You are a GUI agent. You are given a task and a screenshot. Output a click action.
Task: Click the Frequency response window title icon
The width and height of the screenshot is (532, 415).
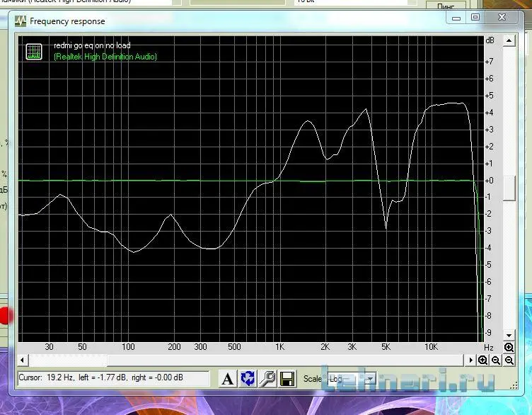[x=21, y=21]
